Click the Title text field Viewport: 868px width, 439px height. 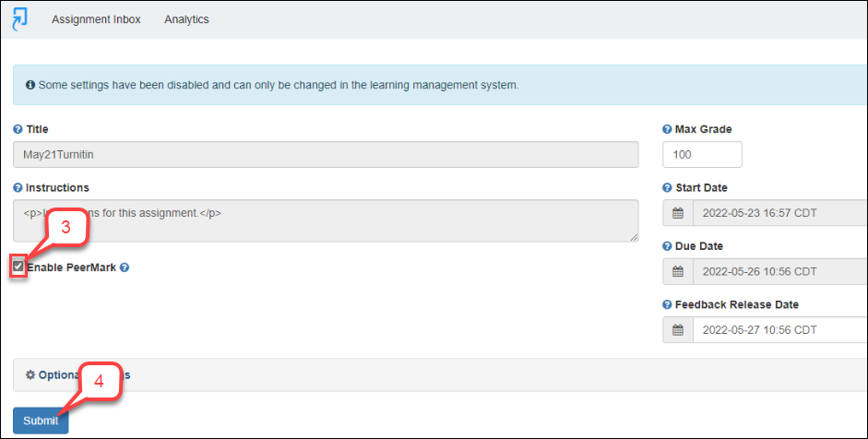click(326, 155)
